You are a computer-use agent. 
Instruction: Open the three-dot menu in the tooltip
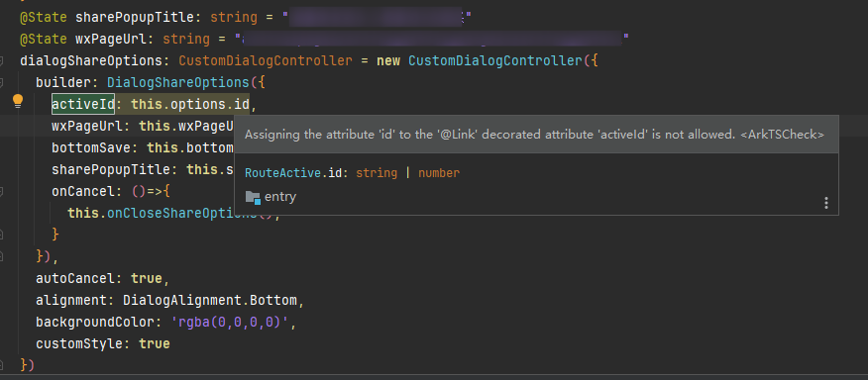click(x=826, y=203)
